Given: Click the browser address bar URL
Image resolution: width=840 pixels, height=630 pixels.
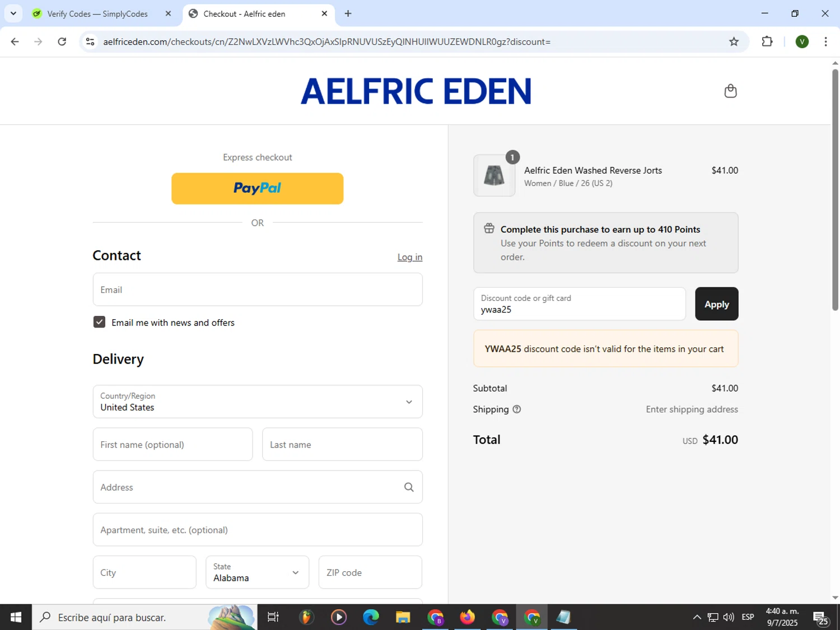Looking at the screenshot, I should point(326,41).
